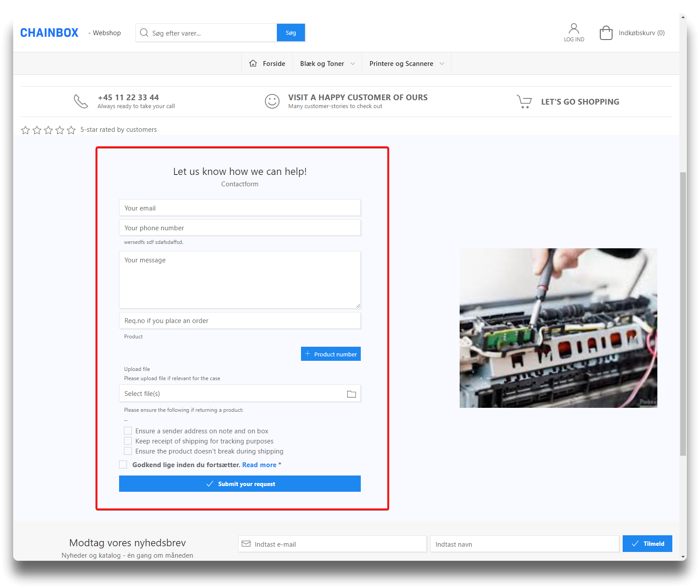Screen dimensions: 700x588
Task: Focus 'Req.no if you place an order' field
Action: 240,320
